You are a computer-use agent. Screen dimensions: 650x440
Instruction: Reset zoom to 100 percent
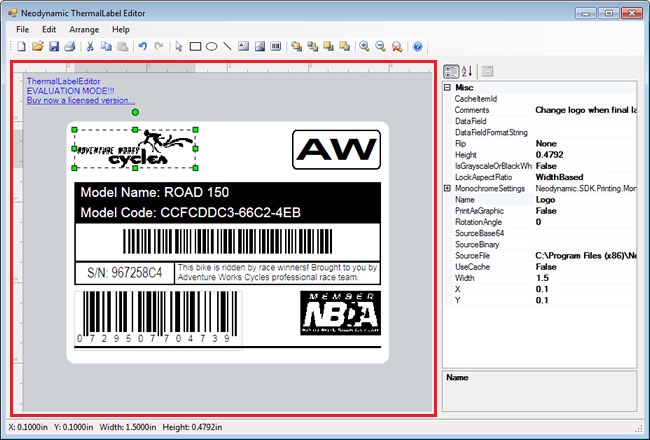pyautogui.click(x=397, y=46)
